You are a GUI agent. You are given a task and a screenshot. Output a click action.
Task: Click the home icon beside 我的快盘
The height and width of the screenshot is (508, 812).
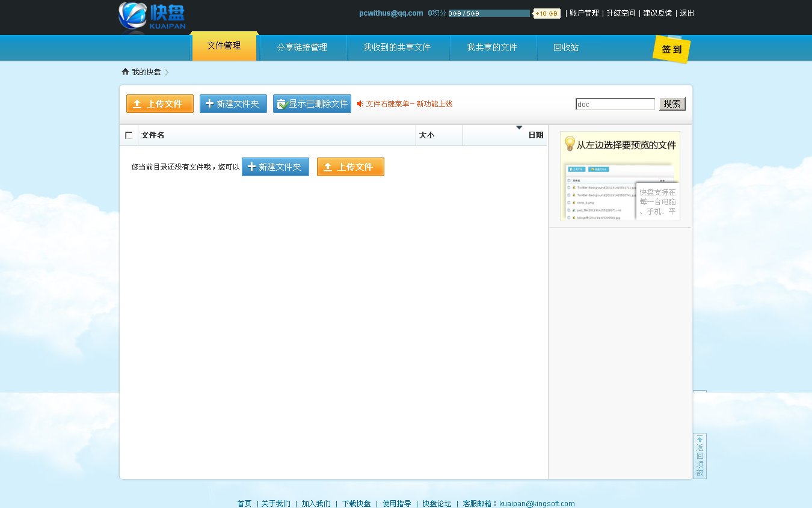pyautogui.click(x=125, y=72)
